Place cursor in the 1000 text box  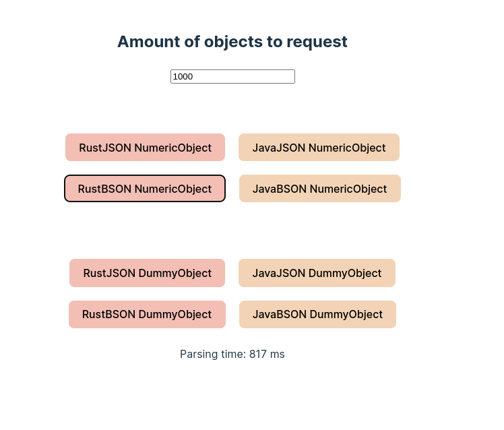(232, 77)
